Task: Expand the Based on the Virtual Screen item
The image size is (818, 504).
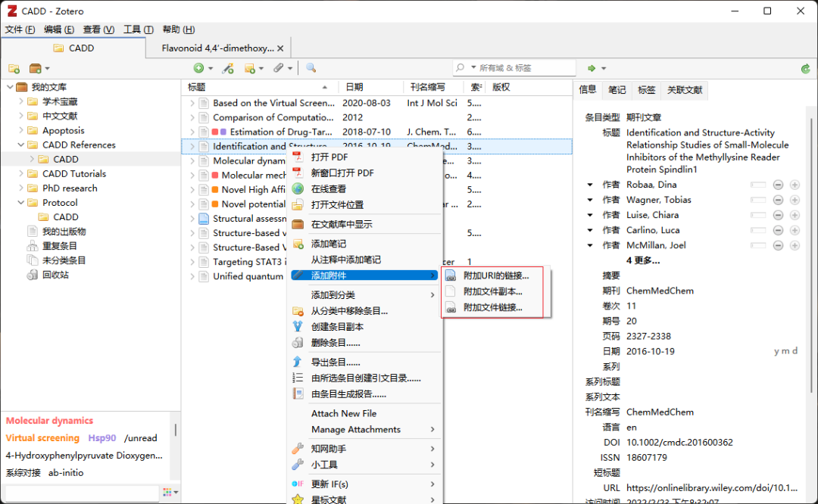Action: click(192, 103)
